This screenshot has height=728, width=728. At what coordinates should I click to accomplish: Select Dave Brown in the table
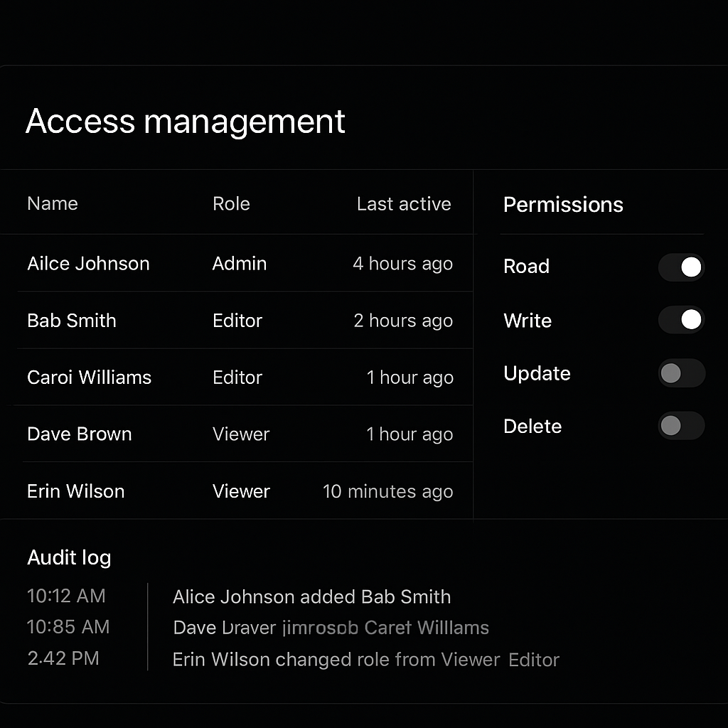pyautogui.click(x=80, y=434)
